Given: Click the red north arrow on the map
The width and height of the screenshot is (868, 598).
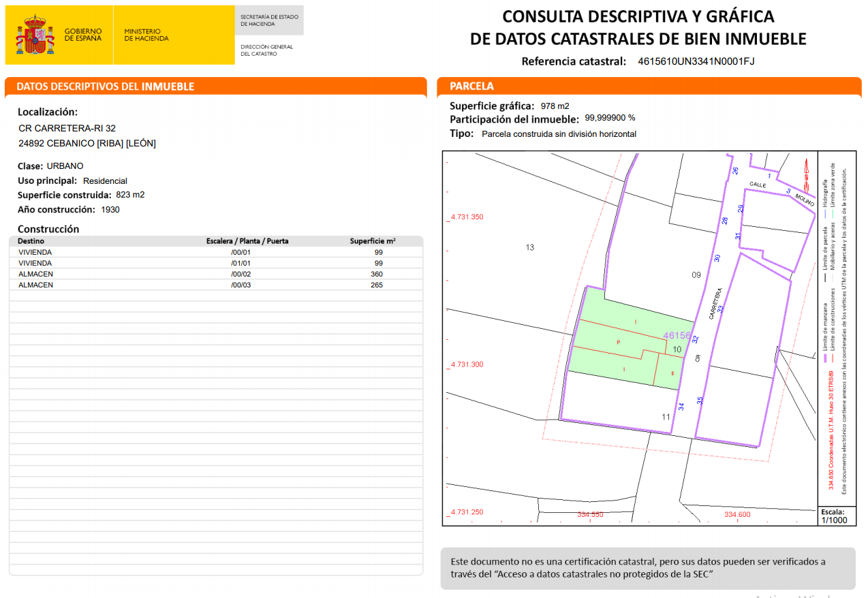Looking at the screenshot, I should [807, 174].
